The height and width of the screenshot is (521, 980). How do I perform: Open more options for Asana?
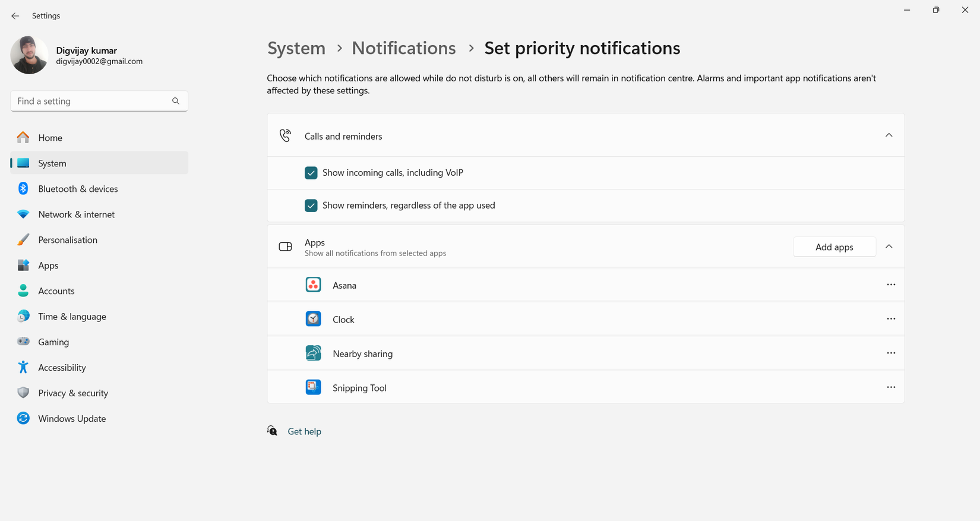click(890, 285)
